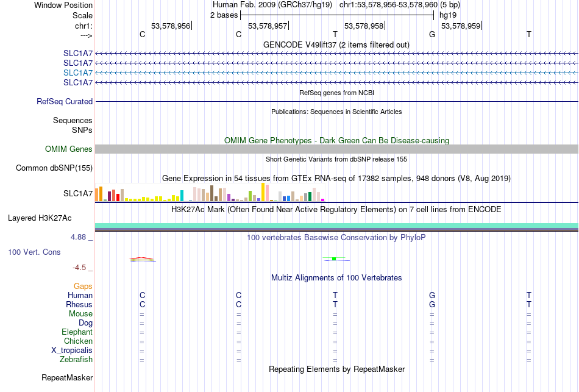Click the orange Gaps label

83,286
